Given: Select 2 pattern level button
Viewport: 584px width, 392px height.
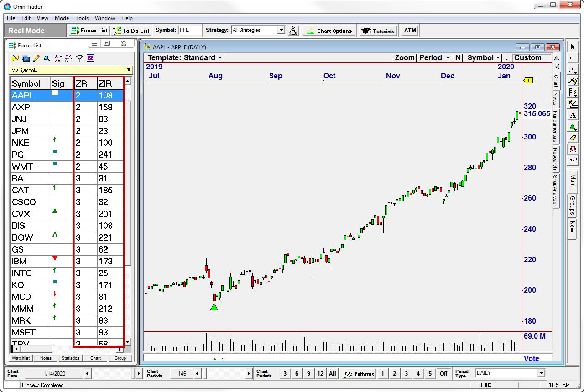Looking at the screenshot, I should [394, 374].
